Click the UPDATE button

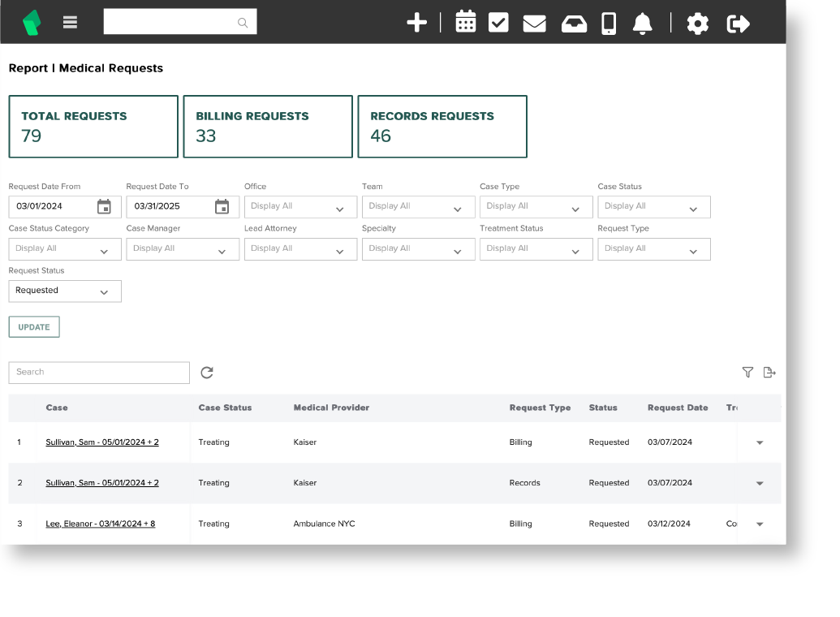[x=34, y=327]
